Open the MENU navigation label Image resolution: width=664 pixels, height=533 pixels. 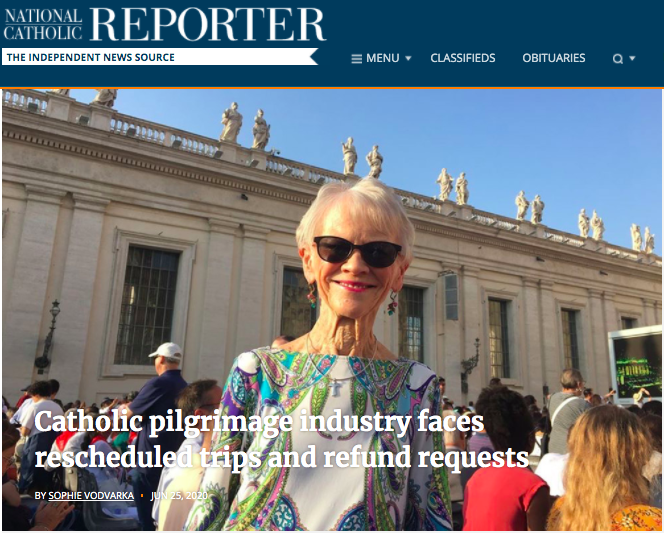(x=382, y=58)
